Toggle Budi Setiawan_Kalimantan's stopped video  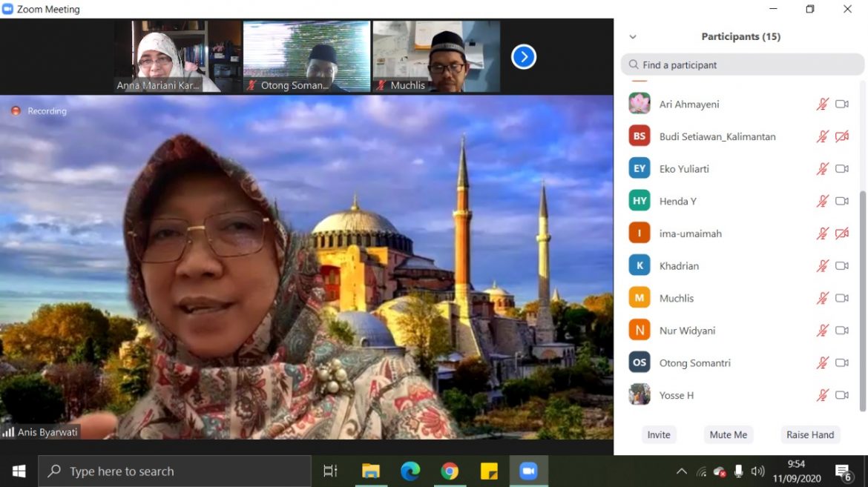pos(842,136)
